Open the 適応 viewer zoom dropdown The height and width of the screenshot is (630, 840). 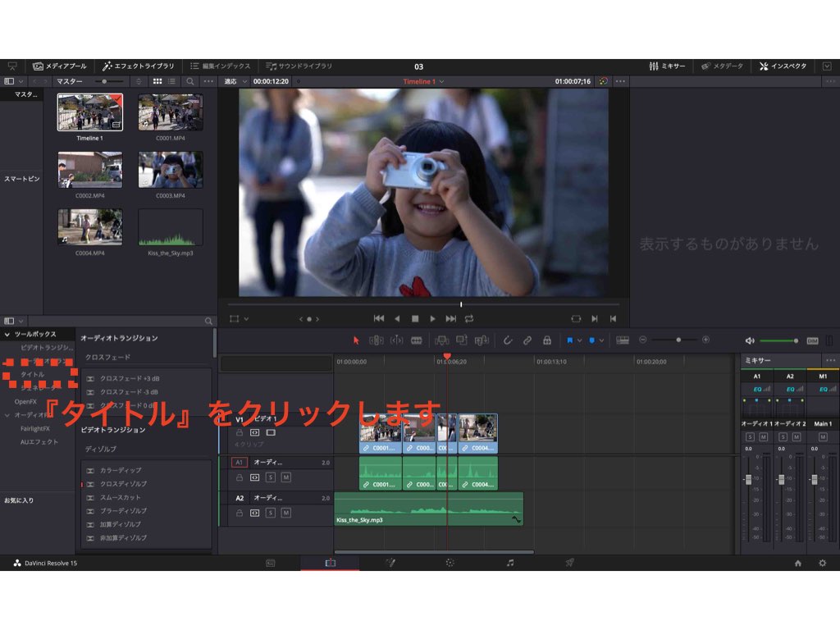click(235, 81)
